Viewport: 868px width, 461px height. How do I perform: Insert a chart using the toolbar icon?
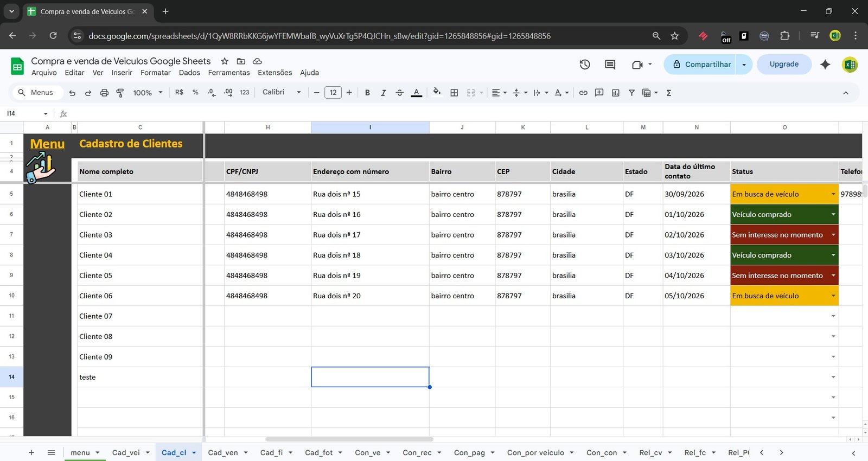point(615,93)
